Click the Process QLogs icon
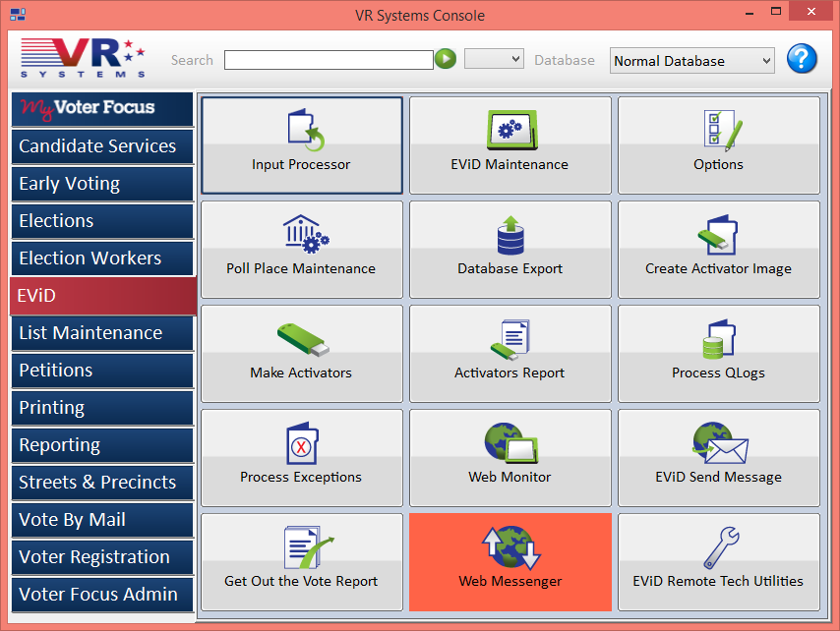This screenshot has height=631, width=840. click(719, 339)
